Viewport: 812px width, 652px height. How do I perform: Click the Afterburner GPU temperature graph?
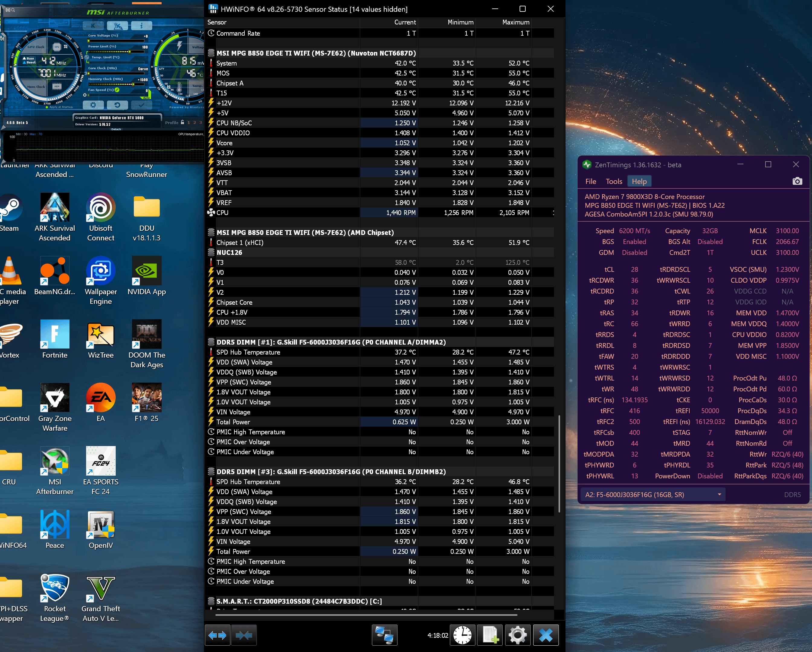coord(109,148)
